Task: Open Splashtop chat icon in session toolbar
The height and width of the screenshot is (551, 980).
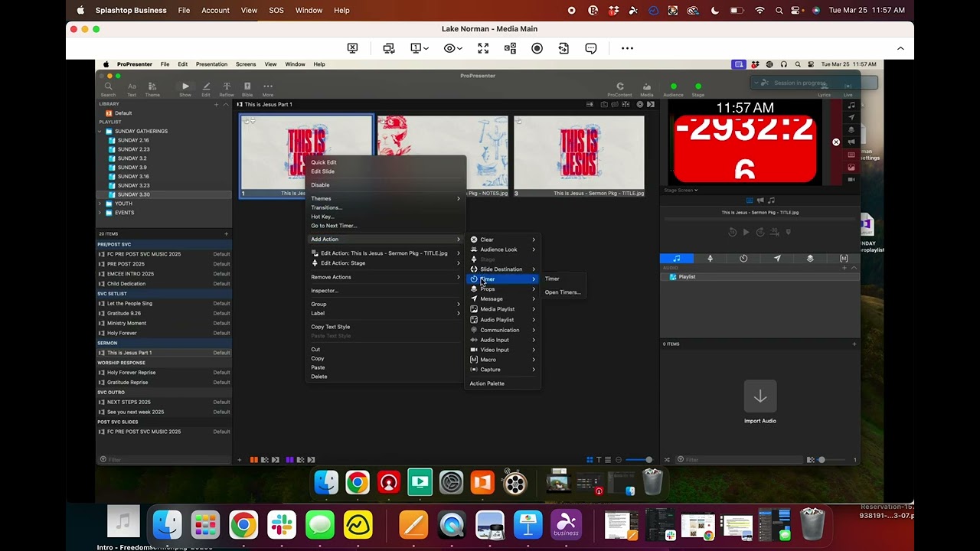Action: [591, 48]
